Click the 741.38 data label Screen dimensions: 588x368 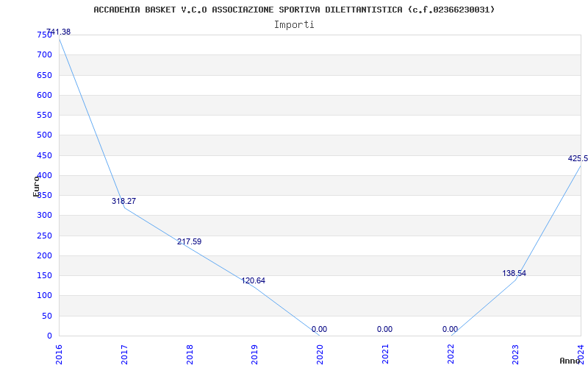59,32
